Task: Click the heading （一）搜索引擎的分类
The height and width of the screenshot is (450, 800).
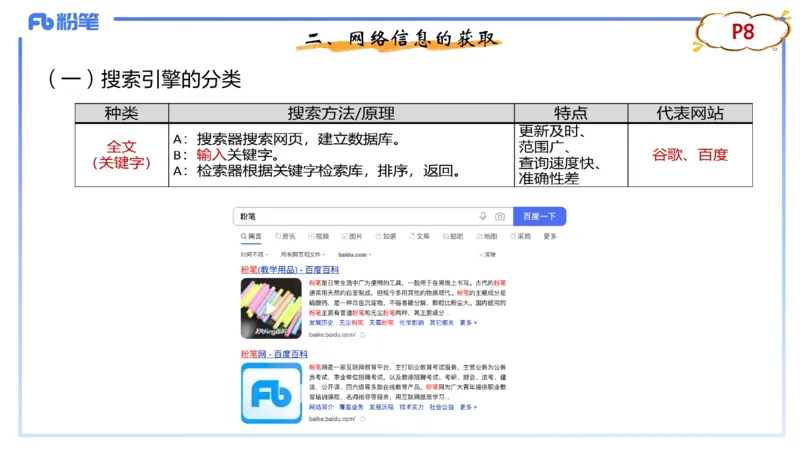Action: click(x=143, y=79)
